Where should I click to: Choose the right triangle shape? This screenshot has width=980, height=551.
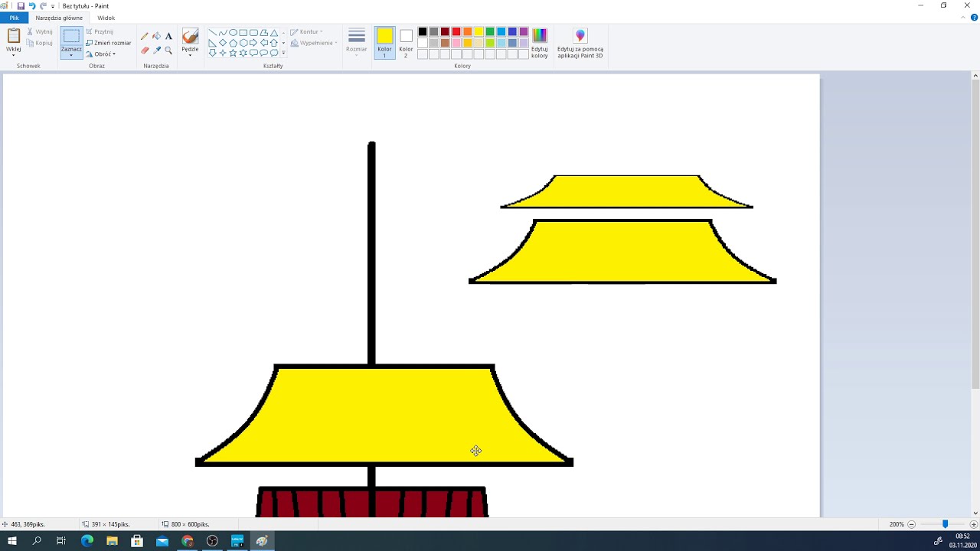click(212, 43)
